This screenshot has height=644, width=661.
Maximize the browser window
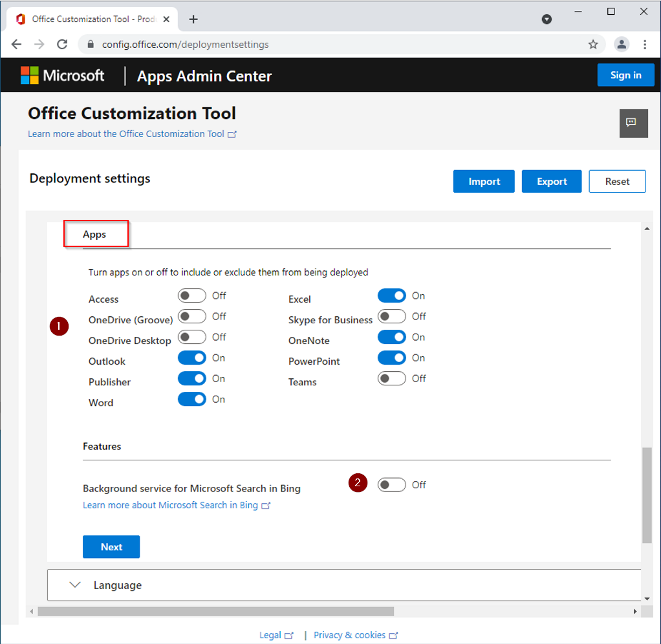611,12
